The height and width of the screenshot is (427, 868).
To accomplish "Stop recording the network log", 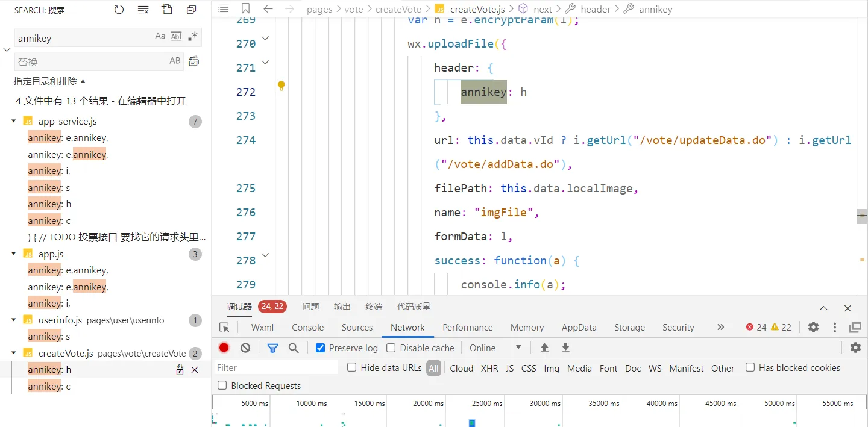I will click(224, 348).
